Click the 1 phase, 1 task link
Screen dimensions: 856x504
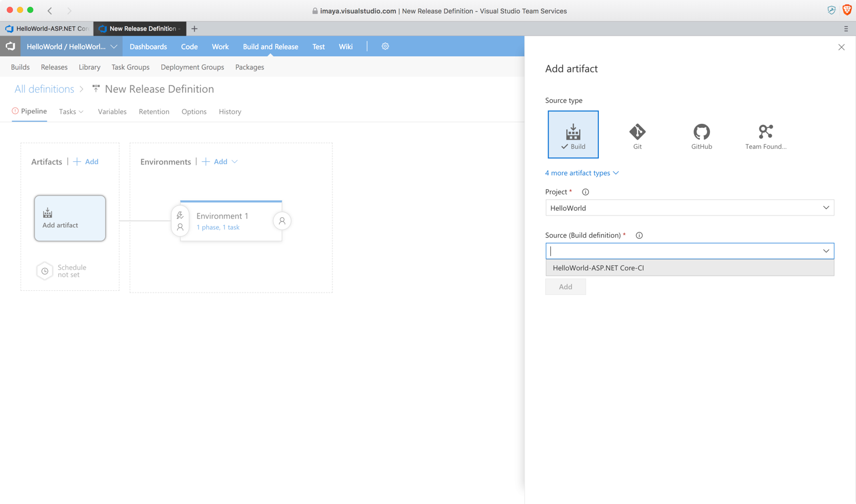[218, 227]
